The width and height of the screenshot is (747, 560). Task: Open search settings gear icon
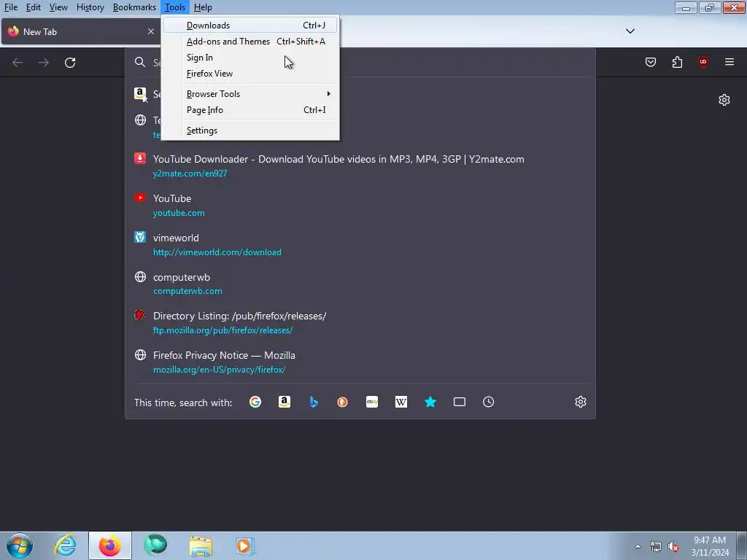[x=580, y=402]
